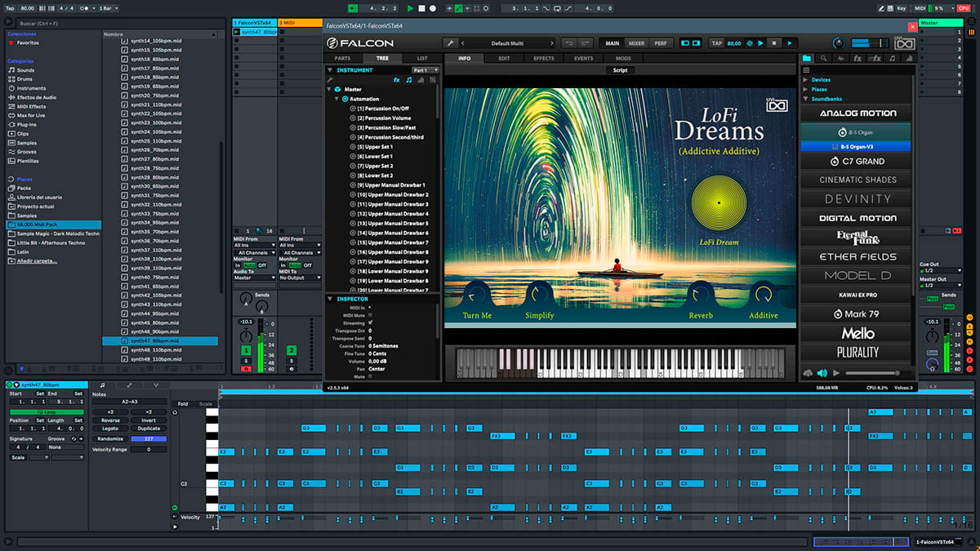Image resolution: width=980 pixels, height=551 pixels.
Task: Toggle the Streaming checkbox in Inspector
Action: tap(370, 323)
